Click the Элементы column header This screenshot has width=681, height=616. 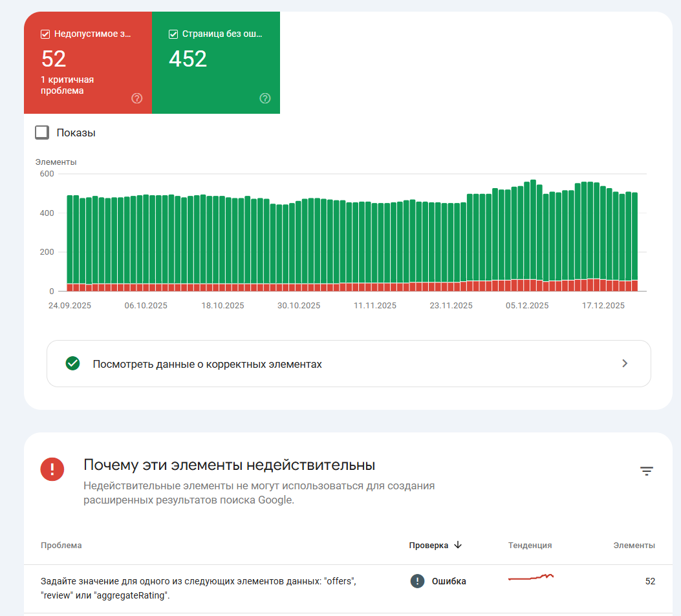(634, 546)
